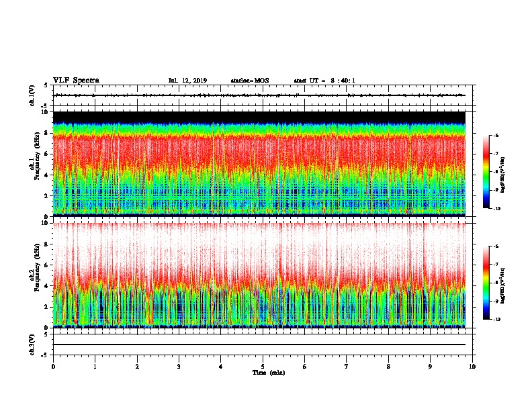Click the "-6" label on ch.1 colorbar
The height and width of the screenshot is (411, 532).
tap(496, 135)
